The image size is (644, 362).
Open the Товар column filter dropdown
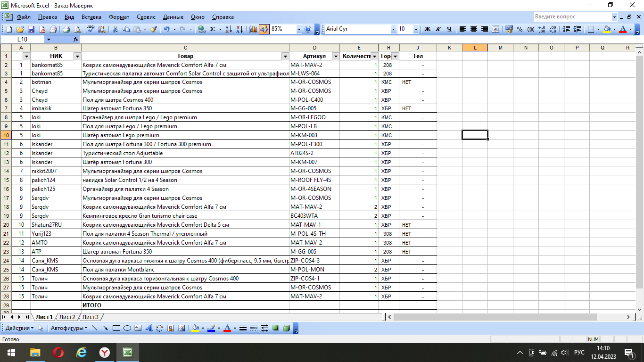(x=285, y=57)
